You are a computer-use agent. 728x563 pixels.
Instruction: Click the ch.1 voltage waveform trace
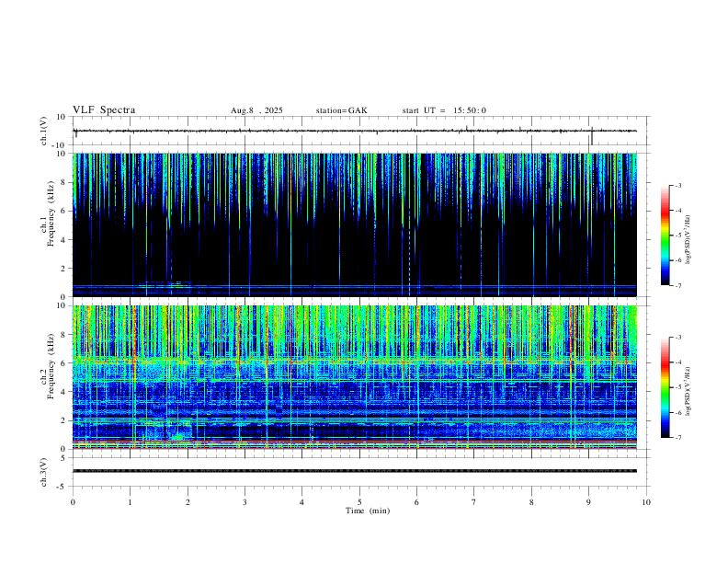point(355,131)
